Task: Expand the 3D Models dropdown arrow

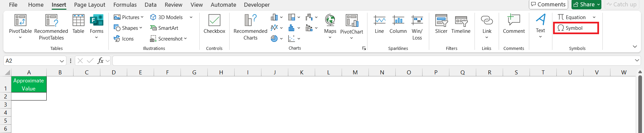Action: (191, 17)
